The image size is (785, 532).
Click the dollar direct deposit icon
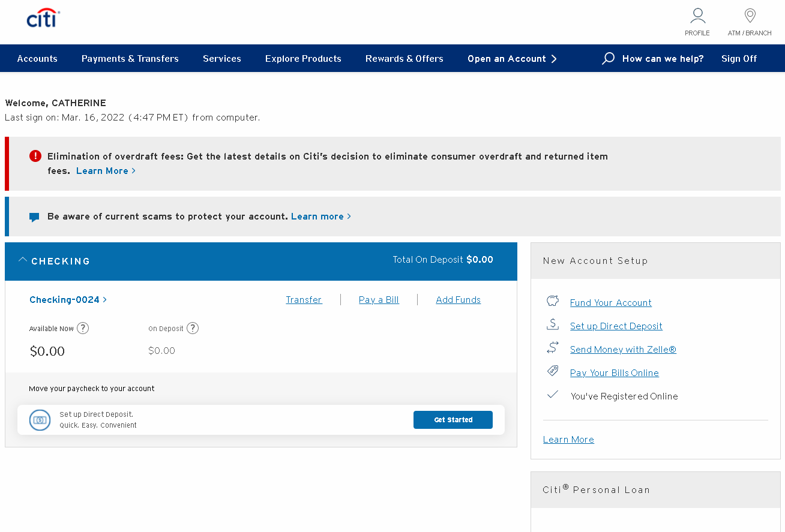553,324
